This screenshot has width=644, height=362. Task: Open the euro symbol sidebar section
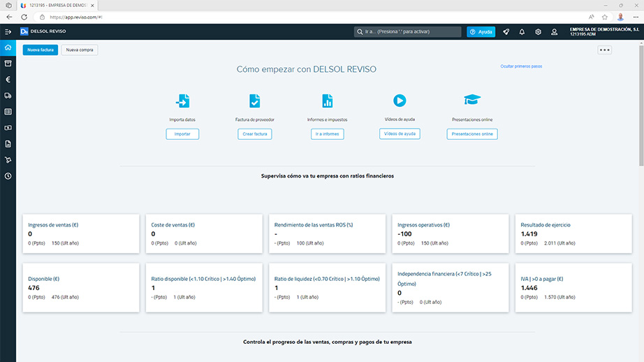8,80
